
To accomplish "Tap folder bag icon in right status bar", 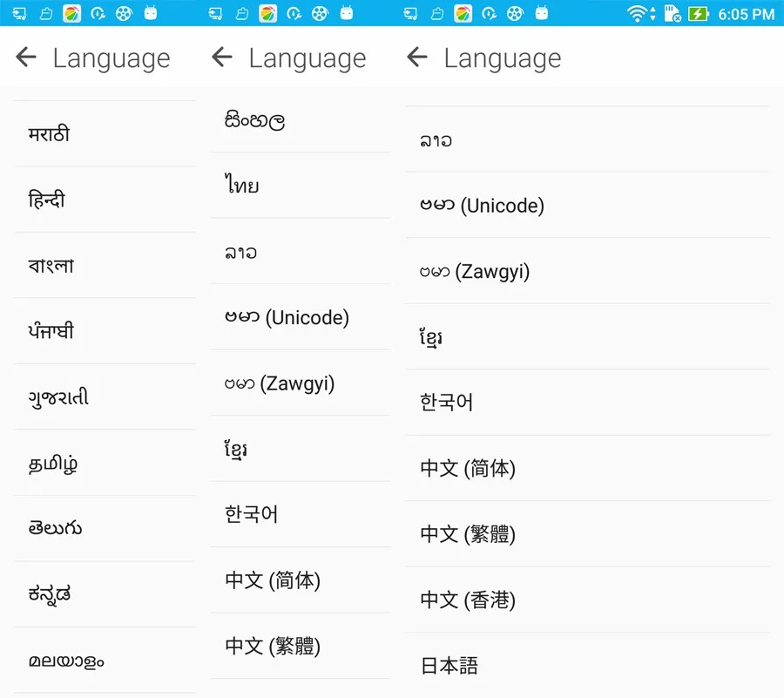I will (437, 13).
